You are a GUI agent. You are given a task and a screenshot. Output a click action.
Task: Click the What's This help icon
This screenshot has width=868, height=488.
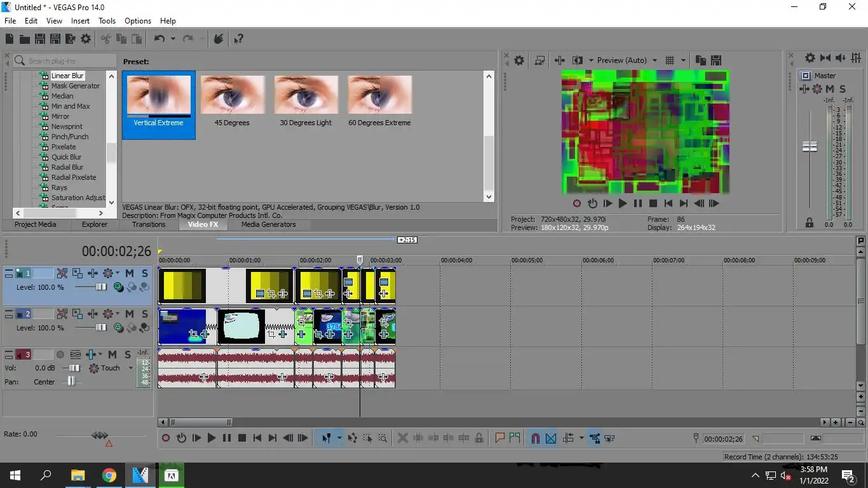point(238,39)
